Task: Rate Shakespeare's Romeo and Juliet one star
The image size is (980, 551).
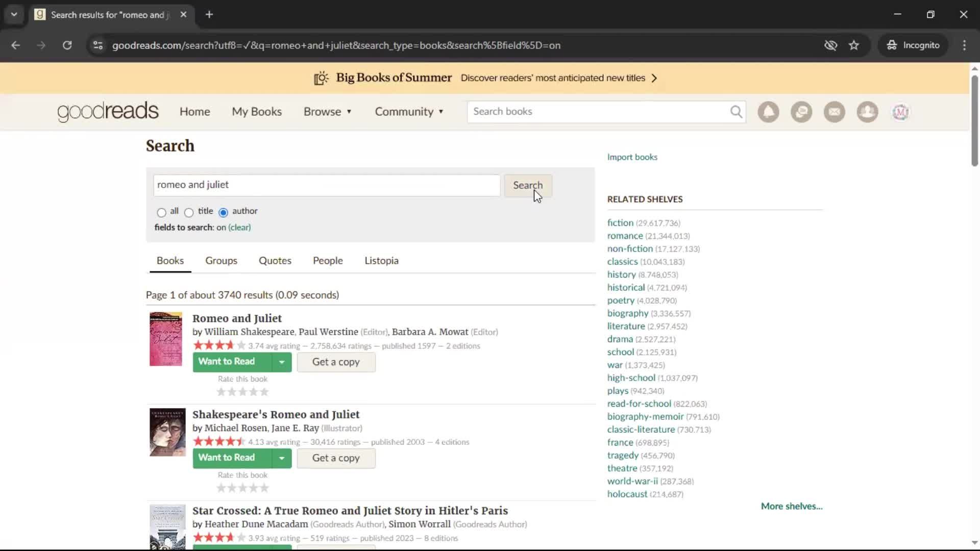Action: click(x=221, y=488)
